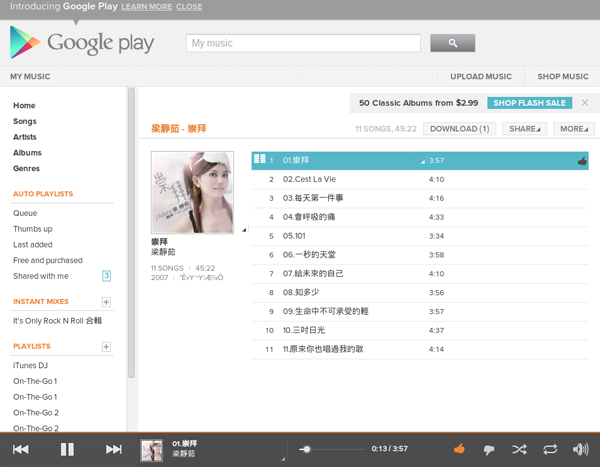Add a new playlist with plus icon

click(x=106, y=347)
